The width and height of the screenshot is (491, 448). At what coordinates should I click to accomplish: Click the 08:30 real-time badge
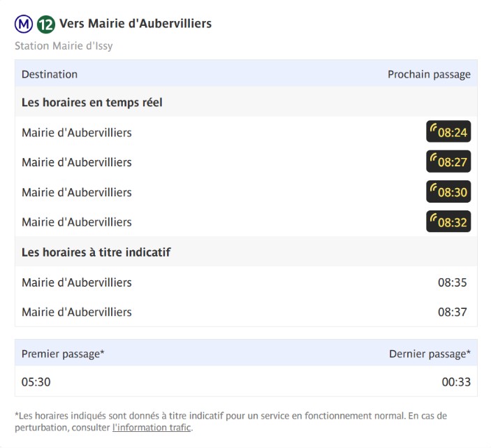coord(448,192)
